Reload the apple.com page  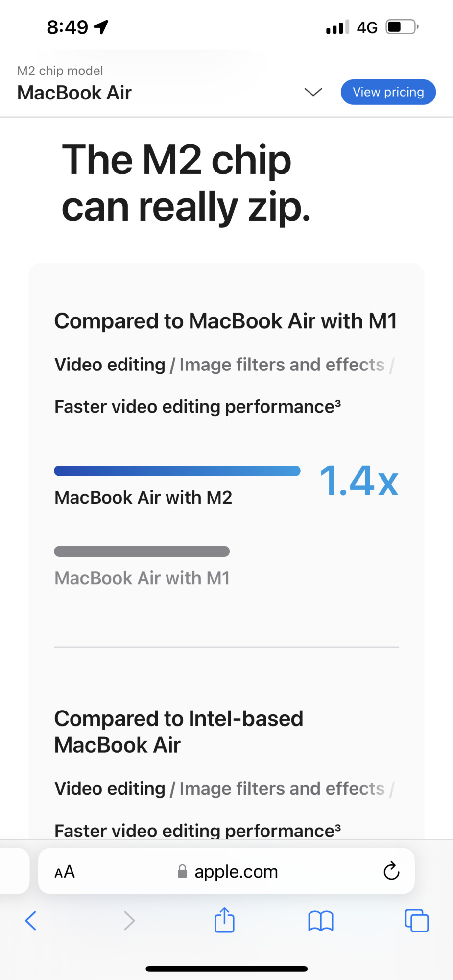pos(391,871)
